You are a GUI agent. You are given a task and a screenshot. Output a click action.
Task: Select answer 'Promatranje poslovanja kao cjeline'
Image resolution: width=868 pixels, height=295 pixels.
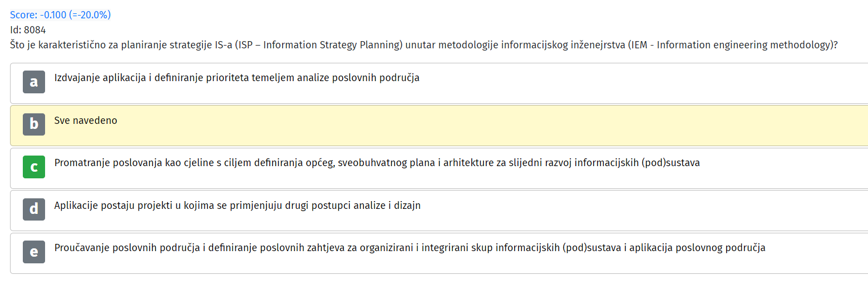129,163
